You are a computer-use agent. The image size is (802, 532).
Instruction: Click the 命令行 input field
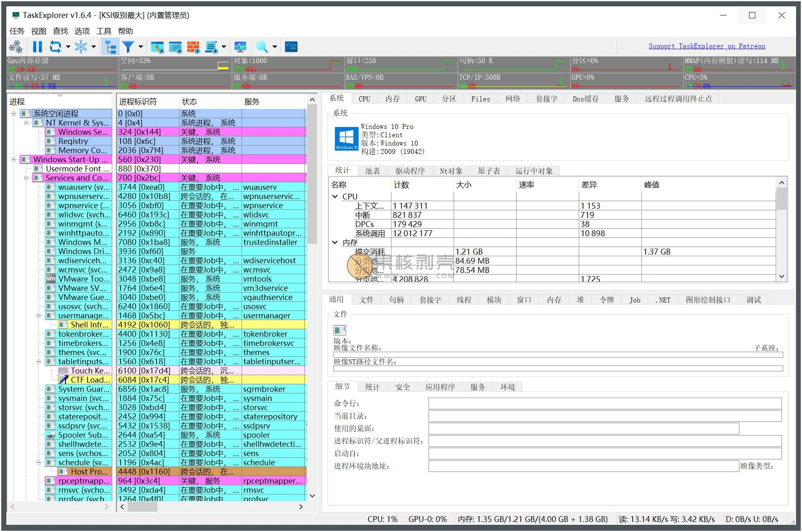(605, 403)
